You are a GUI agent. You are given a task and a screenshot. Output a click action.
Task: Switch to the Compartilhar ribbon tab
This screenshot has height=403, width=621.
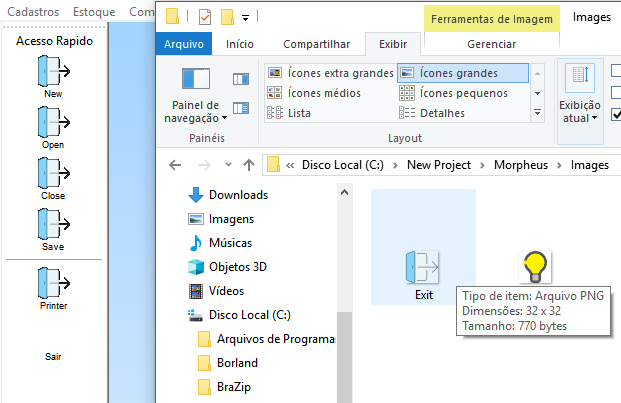coord(316,44)
